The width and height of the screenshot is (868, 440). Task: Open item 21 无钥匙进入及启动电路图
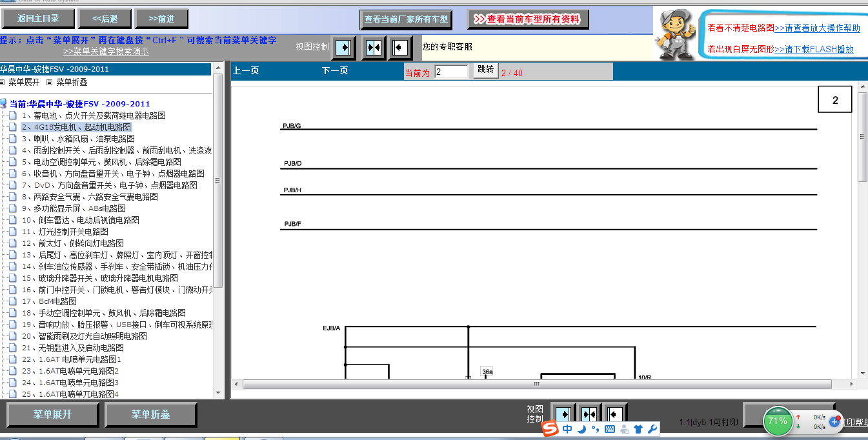pos(72,348)
